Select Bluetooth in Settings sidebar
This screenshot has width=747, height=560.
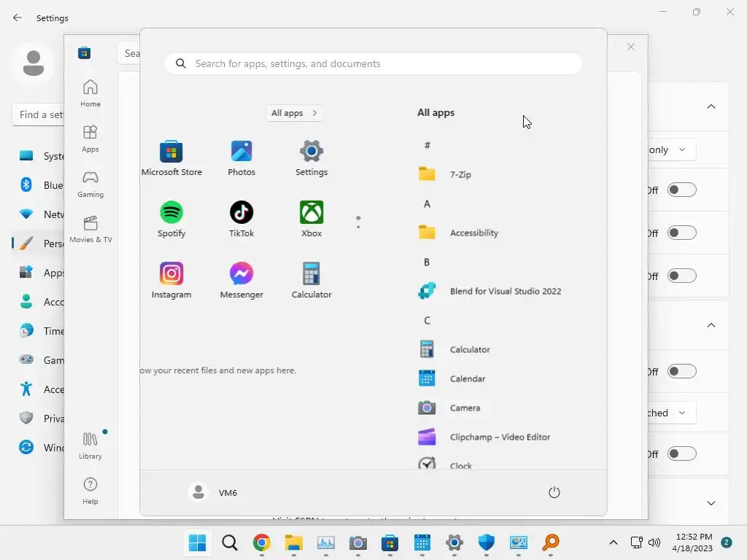pos(38,185)
